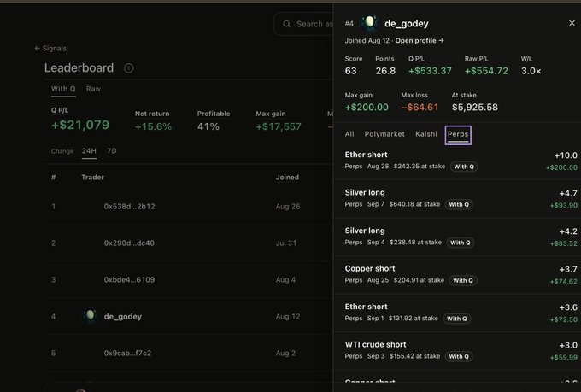
Task: Open Silver long Sep 4 position
Action: [457, 237]
